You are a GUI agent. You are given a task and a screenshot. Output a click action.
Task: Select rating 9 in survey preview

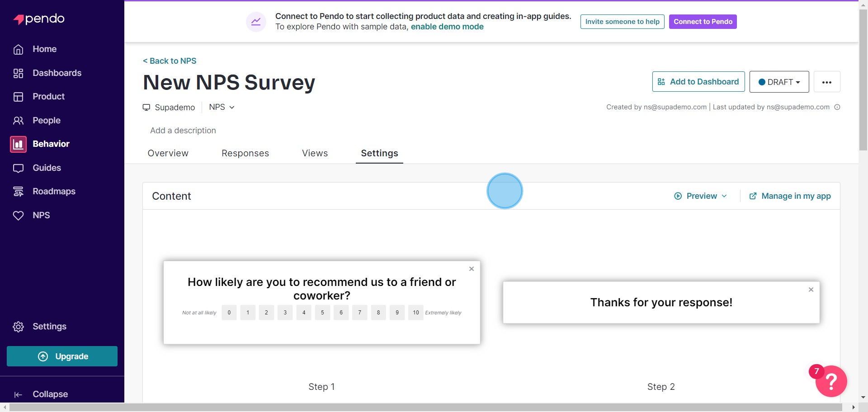[x=397, y=313]
